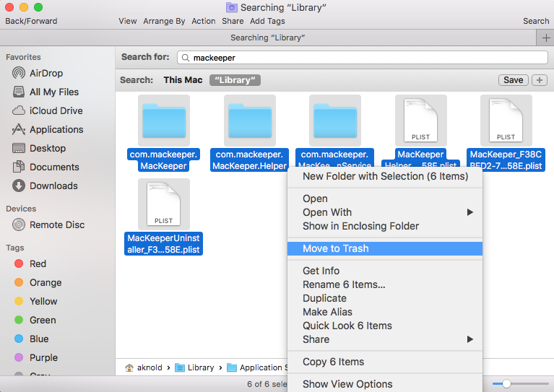Screen dimensions: 554x392
Task: Select the com.mackeeper.MacKeeper folder icon
Action: coord(164,121)
